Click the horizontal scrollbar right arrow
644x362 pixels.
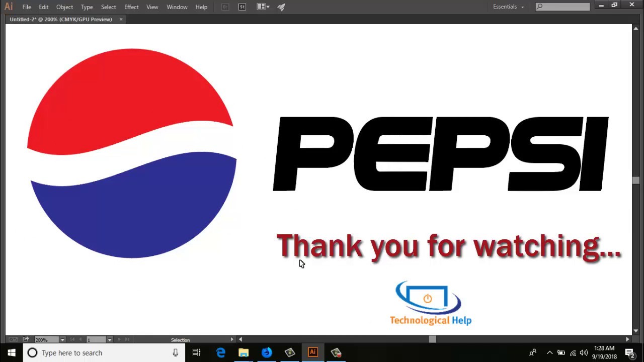point(627,339)
